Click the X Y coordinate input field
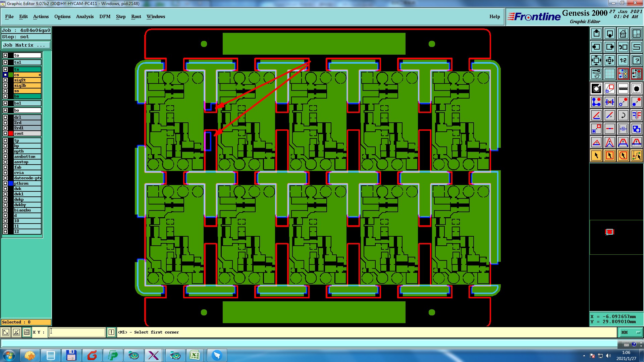Image resolution: width=644 pixels, height=362 pixels. click(x=77, y=332)
